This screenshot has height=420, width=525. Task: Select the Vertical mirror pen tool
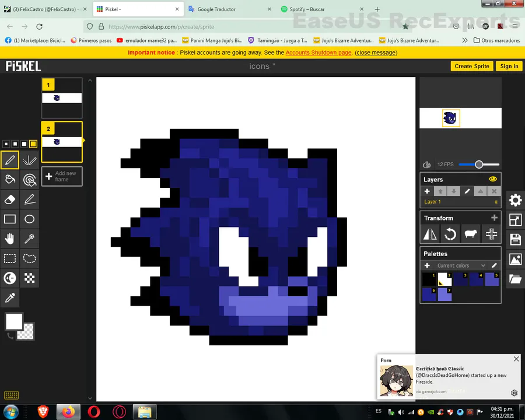point(30,160)
